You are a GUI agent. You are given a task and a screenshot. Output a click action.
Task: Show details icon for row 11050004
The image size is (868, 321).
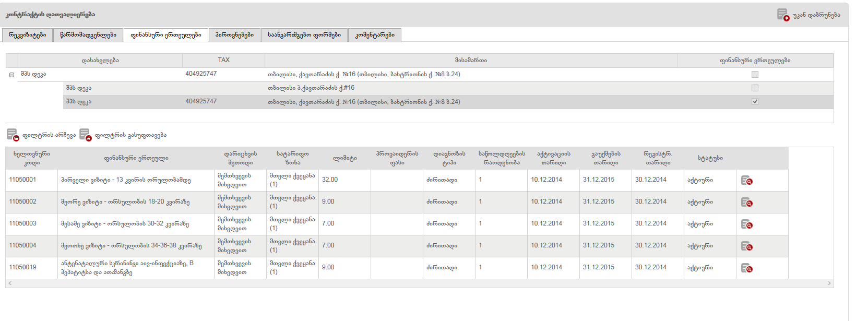click(746, 246)
